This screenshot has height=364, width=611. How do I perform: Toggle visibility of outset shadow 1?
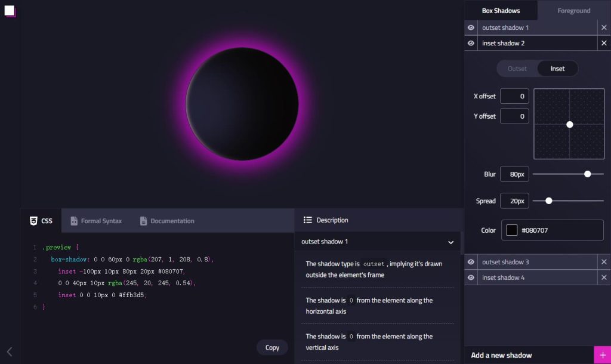coord(471,27)
